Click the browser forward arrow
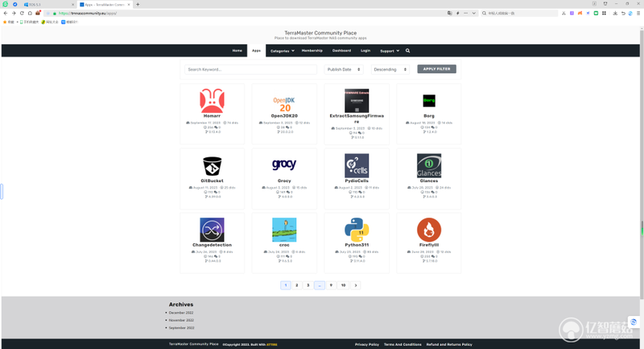The width and height of the screenshot is (644, 349). click(14, 13)
